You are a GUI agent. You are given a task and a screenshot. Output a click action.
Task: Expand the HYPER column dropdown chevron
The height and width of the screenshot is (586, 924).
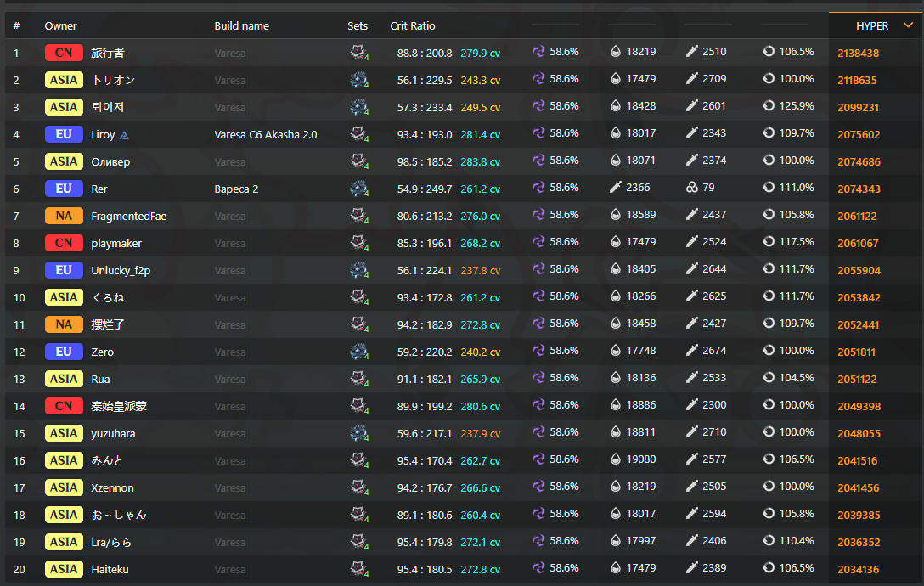click(908, 25)
